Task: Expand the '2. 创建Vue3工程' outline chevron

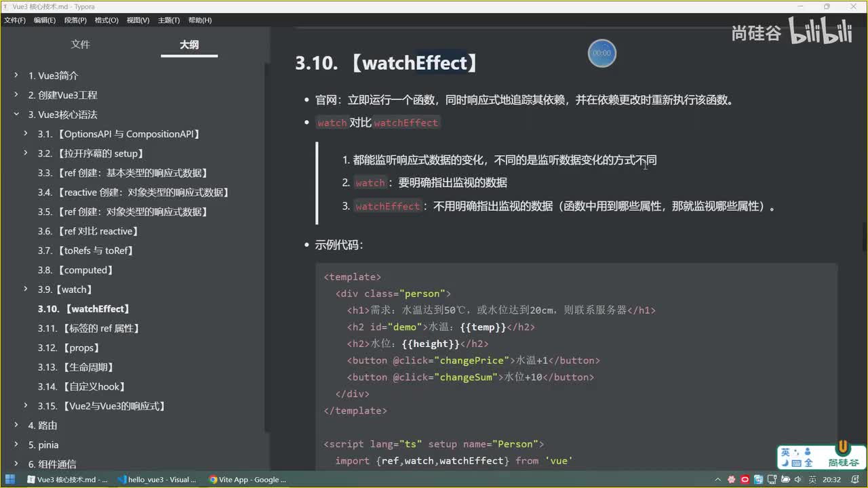Action: [x=16, y=95]
